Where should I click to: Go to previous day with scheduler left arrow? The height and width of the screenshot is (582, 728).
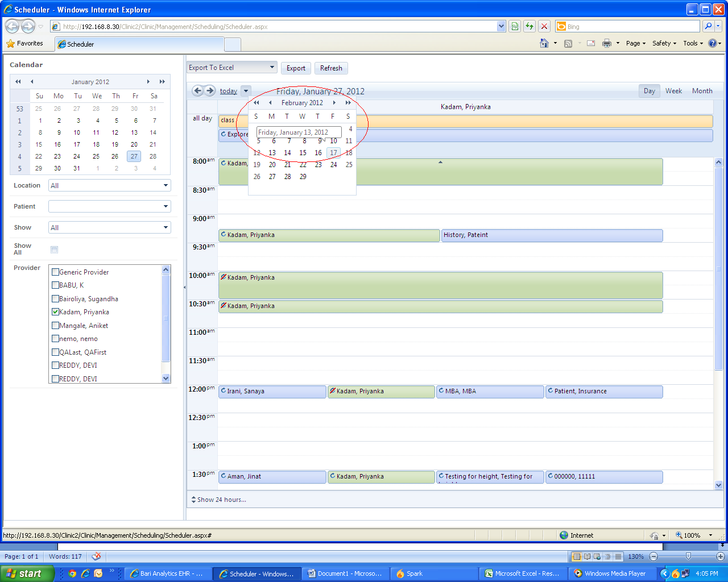tap(197, 90)
